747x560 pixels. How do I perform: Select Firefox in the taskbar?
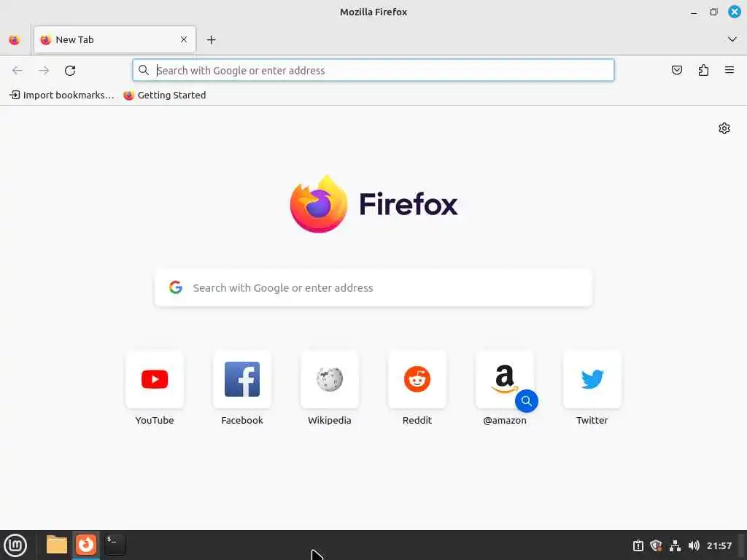click(86, 545)
